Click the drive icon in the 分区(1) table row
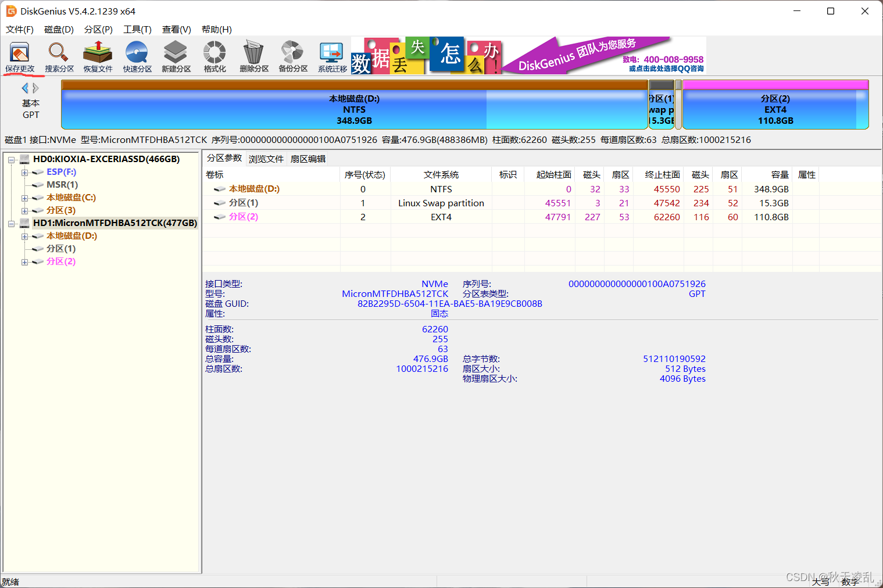Screen dimensions: 883x588 [220, 203]
